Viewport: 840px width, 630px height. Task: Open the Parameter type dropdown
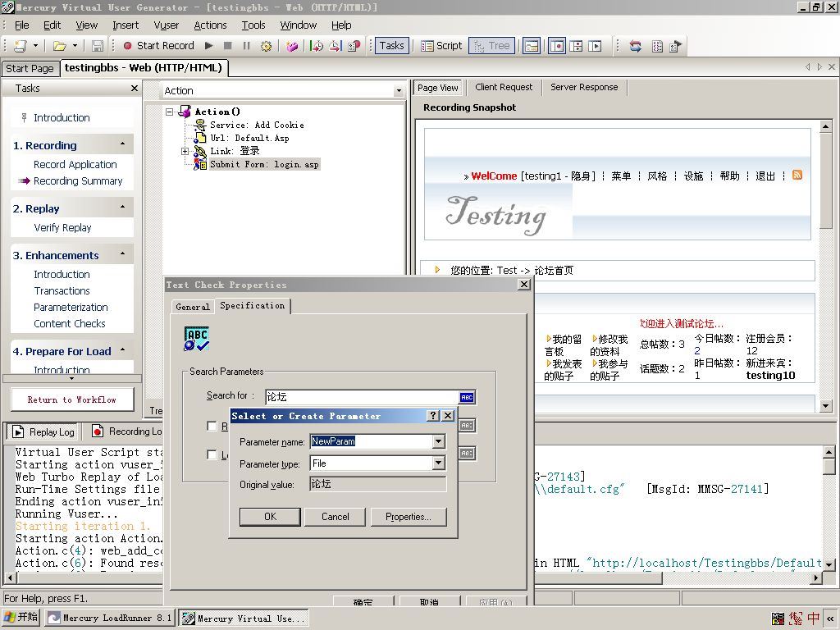[439, 463]
